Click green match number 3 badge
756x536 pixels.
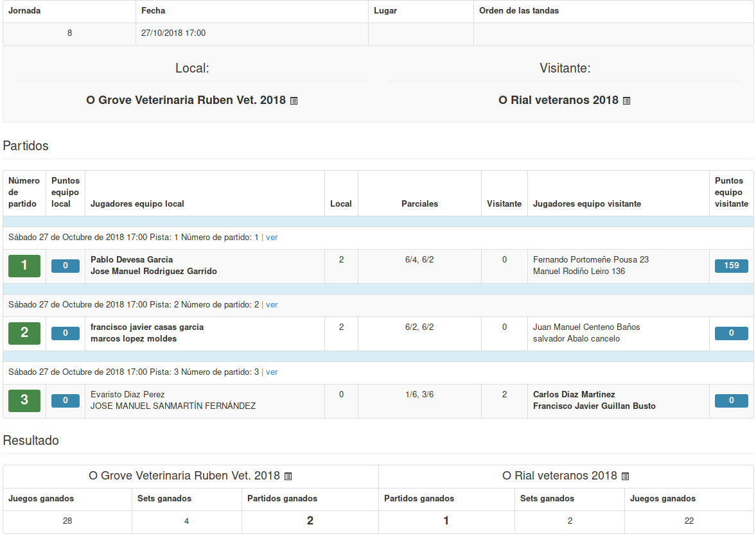pyautogui.click(x=24, y=401)
